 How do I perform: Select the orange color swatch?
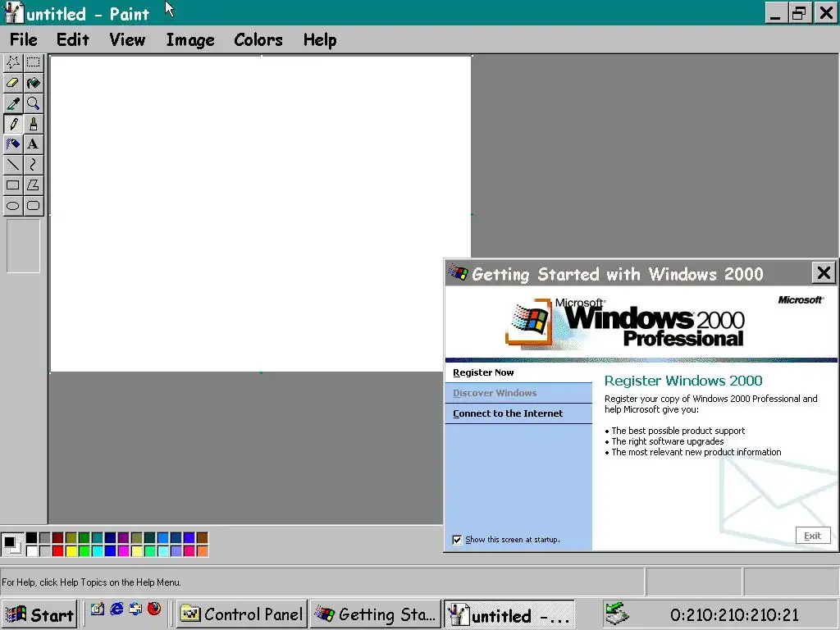pyautogui.click(x=202, y=550)
